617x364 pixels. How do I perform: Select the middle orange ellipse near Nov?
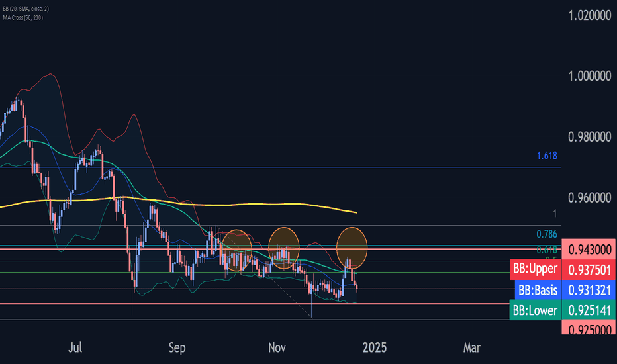point(284,248)
